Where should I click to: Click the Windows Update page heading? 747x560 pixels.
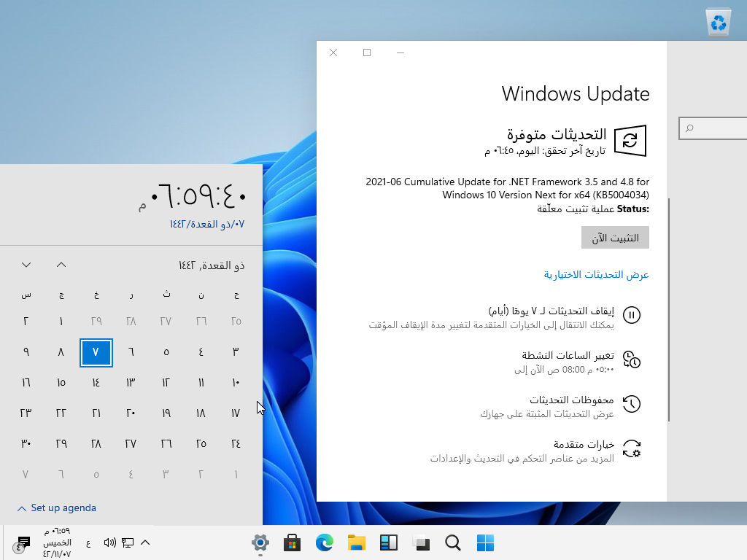click(576, 94)
